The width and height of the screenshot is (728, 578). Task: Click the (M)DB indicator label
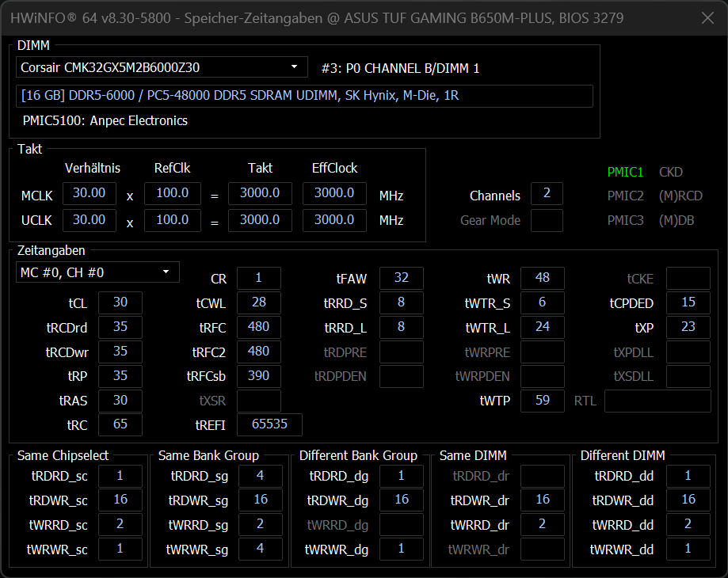[676, 220]
